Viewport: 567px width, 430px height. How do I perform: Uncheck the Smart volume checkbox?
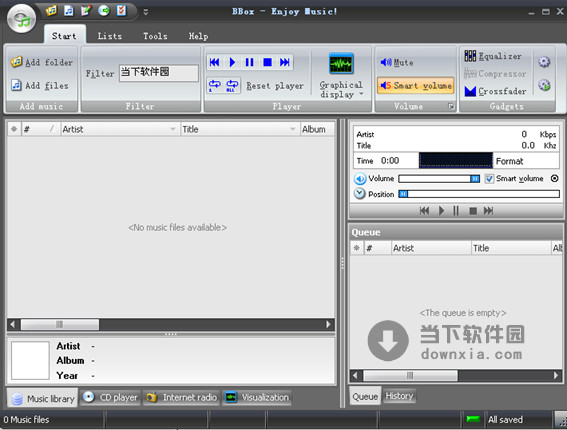[x=489, y=179]
